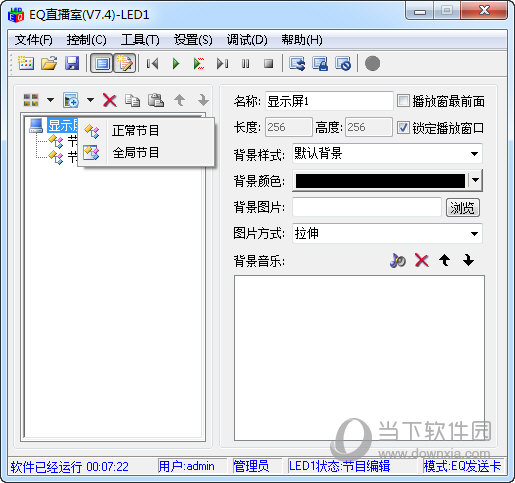
Task: Toggle the program edit mode toolbar button
Action: tap(125, 63)
